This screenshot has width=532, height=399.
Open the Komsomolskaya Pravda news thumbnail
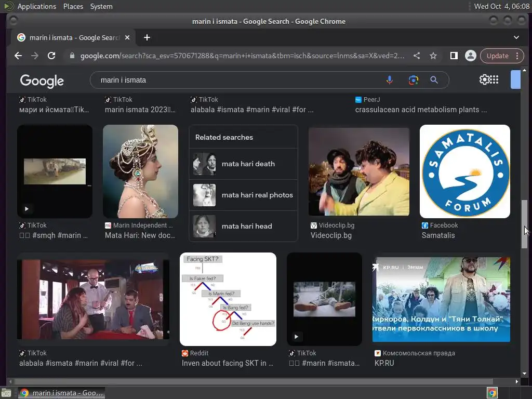(441, 299)
